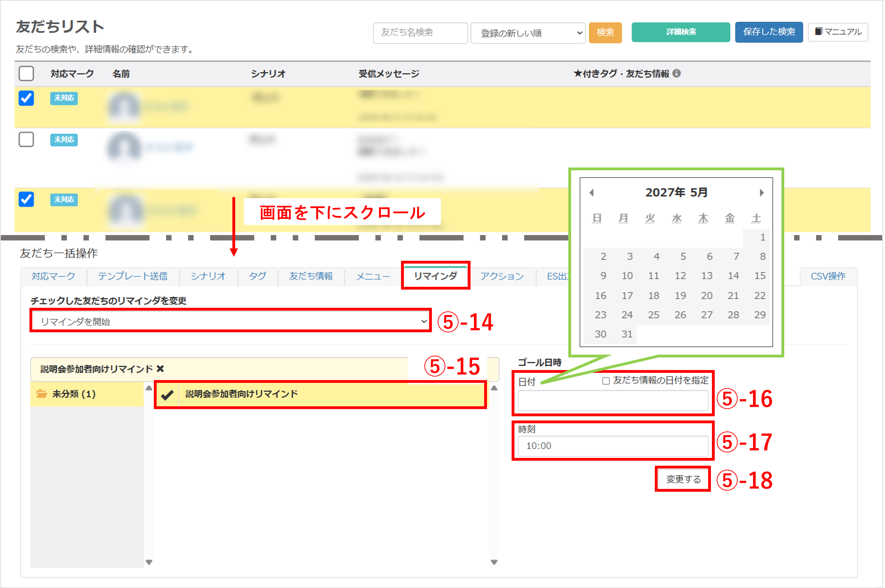Image resolution: width=885 pixels, height=588 pixels.
Task: Enable 友だち情報の日付を指定 checkbox
Action: pos(606,381)
